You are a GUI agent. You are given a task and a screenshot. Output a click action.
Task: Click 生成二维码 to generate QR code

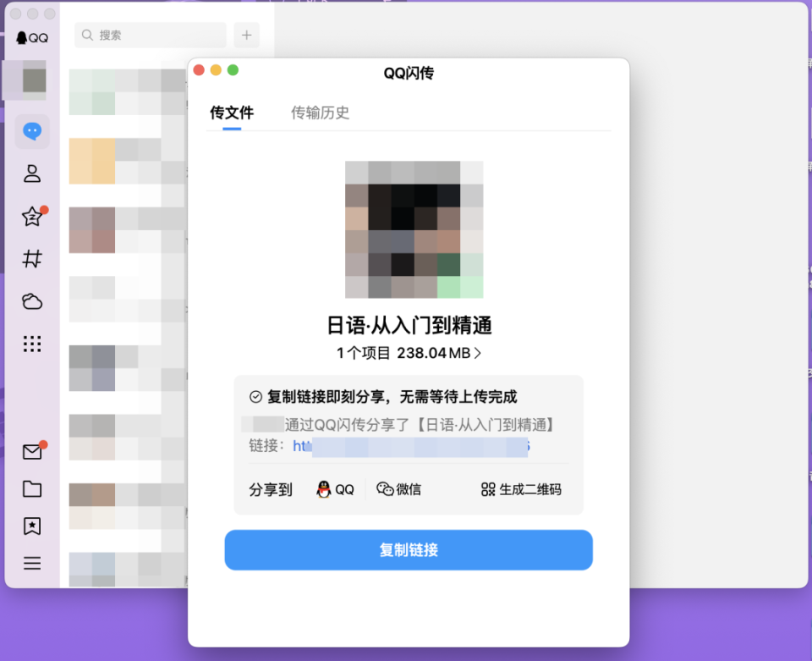tap(521, 489)
